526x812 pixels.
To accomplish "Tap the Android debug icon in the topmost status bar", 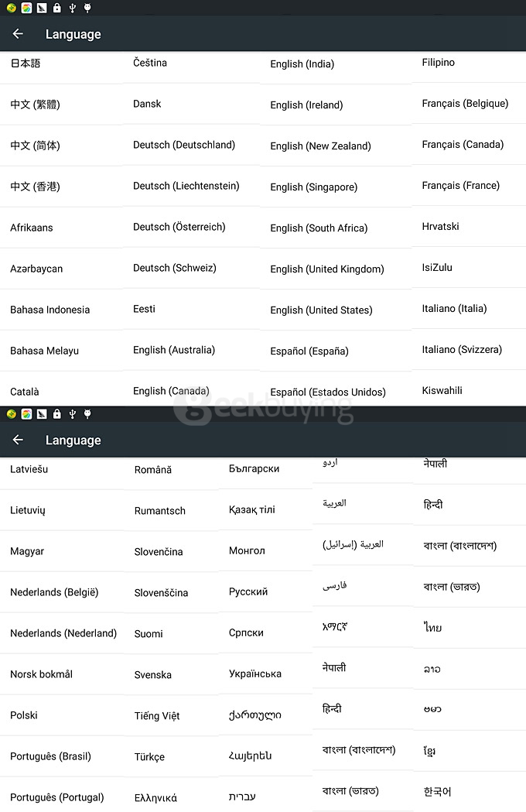I will coord(87,8).
